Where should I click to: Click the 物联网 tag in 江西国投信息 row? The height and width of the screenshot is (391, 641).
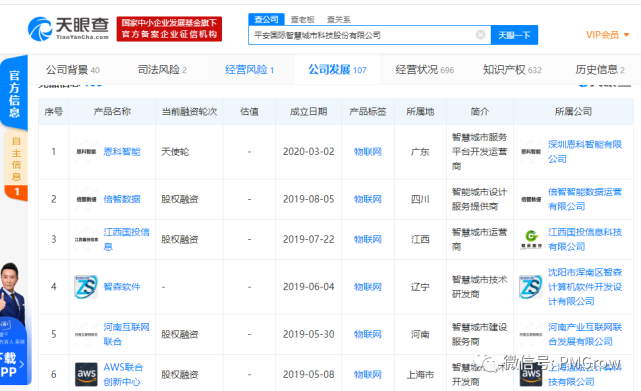coord(368,239)
